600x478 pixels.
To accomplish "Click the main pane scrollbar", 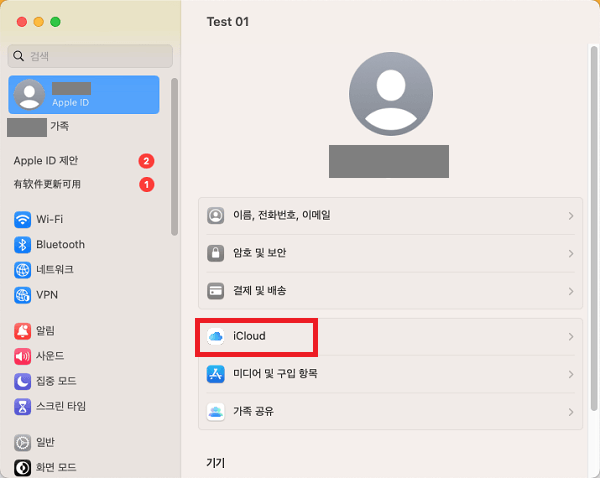I will point(594,228).
